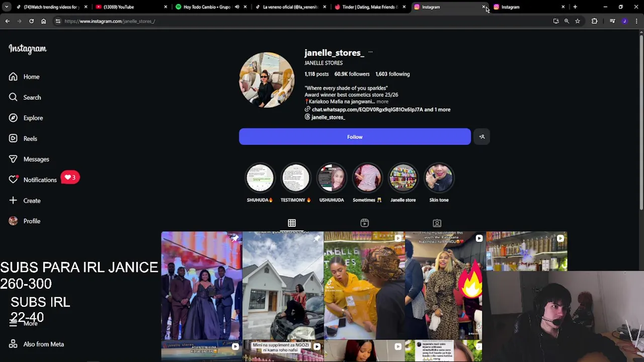Switch to Hoy Todo Cambio tab
Screen dimensions: 644x362
(206, 7)
